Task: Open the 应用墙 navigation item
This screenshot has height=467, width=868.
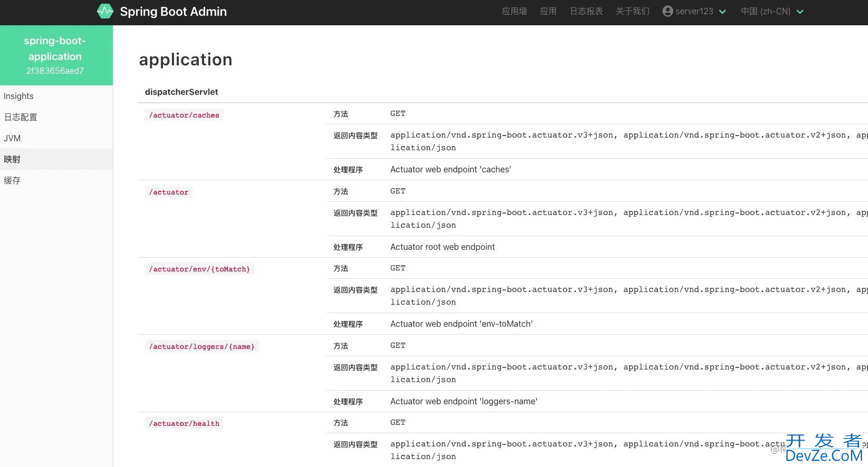Action: click(x=514, y=11)
